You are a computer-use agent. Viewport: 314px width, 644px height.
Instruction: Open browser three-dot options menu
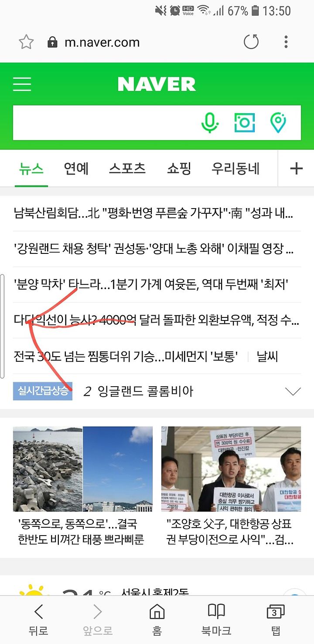pos(286,42)
